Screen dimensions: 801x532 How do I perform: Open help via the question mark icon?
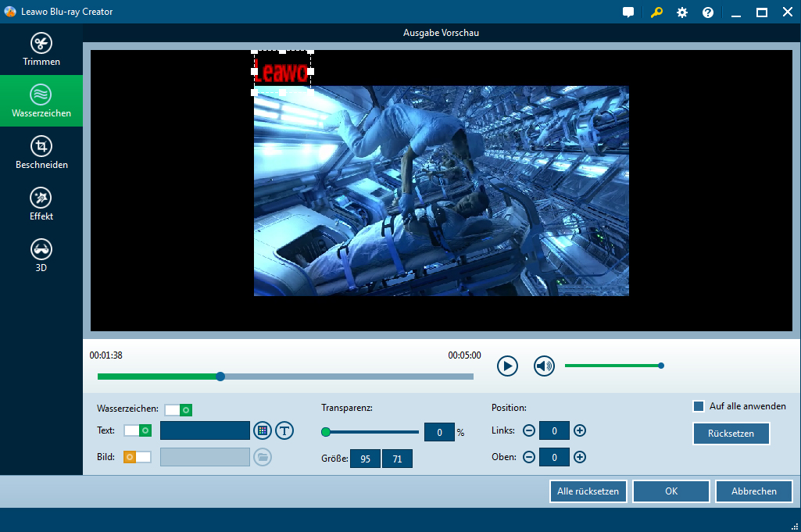(708, 12)
